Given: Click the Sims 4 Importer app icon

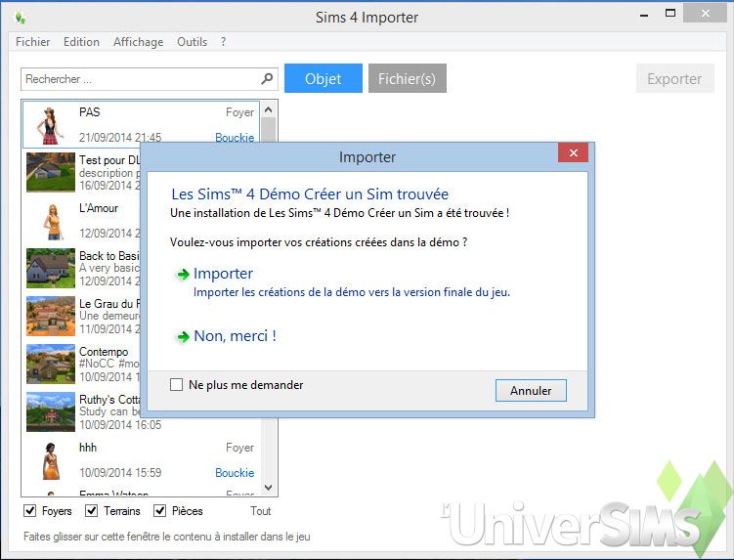Looking at the screenshot, I should point(21,18).
